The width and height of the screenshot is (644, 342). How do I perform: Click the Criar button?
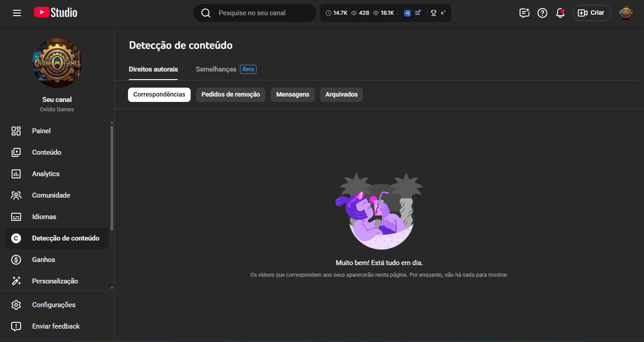pyautogui.click(x=592, y=13)
